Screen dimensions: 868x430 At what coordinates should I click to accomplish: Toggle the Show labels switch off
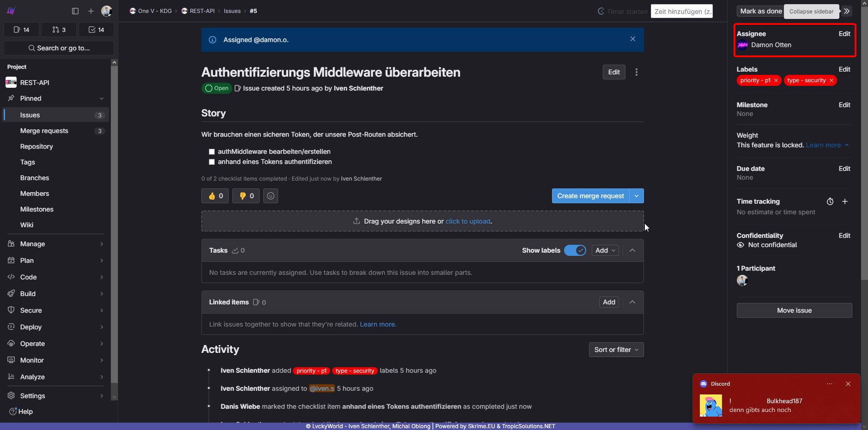(575, 250)
